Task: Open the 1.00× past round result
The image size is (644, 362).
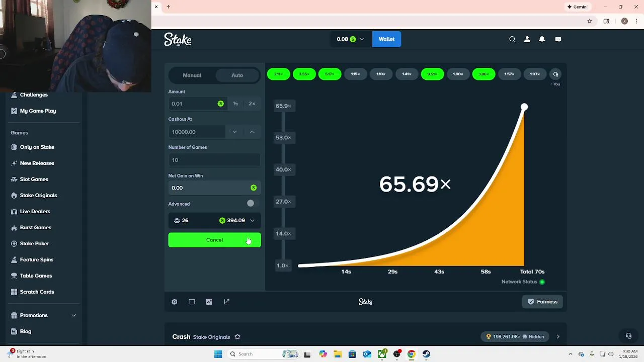Action: point(458,74)
